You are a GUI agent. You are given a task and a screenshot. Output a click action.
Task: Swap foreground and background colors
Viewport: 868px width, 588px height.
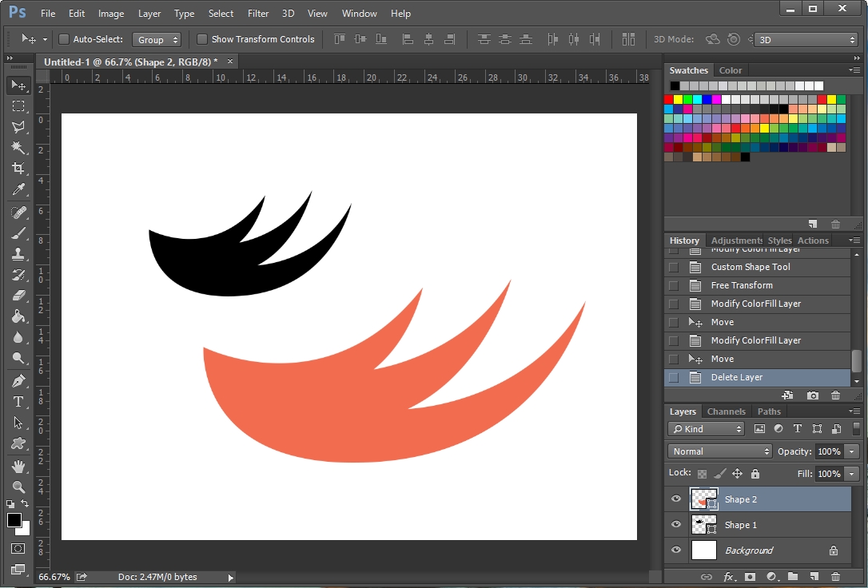click(25, 503)
